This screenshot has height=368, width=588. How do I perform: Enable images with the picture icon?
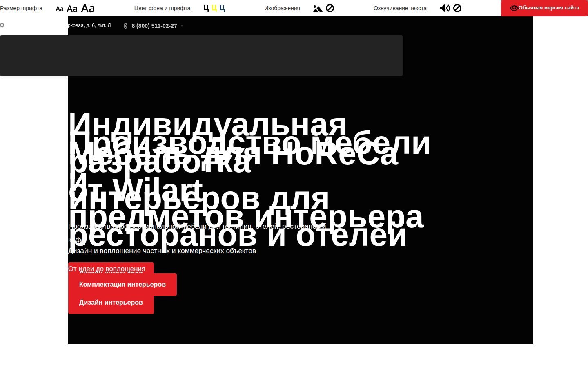[318, 8]
